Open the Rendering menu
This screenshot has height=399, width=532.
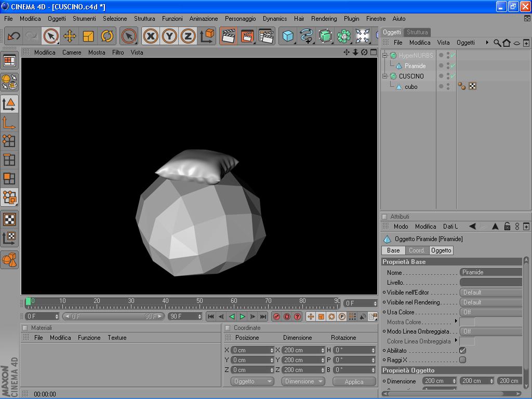324,18
